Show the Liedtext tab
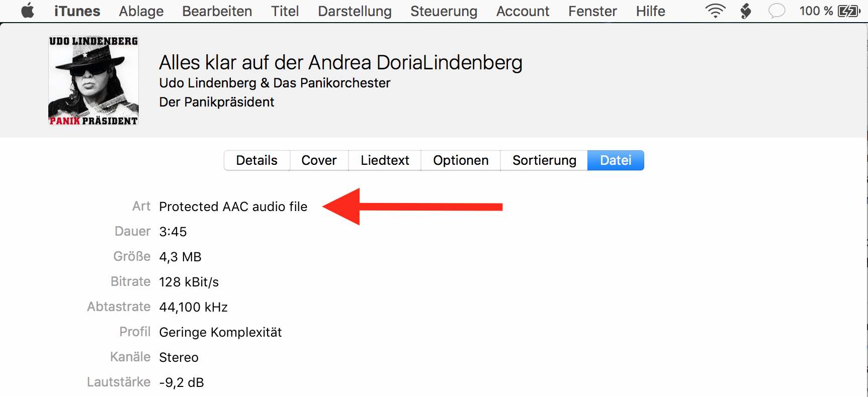 click(x=385, y=160)
